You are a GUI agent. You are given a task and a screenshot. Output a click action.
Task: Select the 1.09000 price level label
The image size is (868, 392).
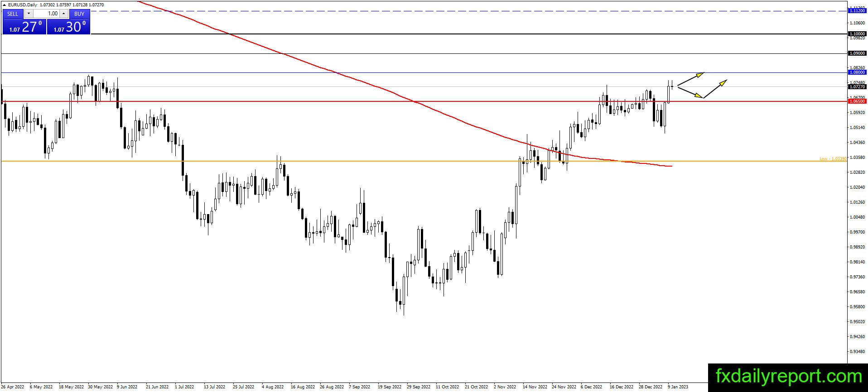[857, 53]
